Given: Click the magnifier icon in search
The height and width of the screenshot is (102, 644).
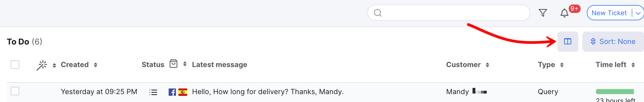Looking at the screenshot, I should 378,13.
